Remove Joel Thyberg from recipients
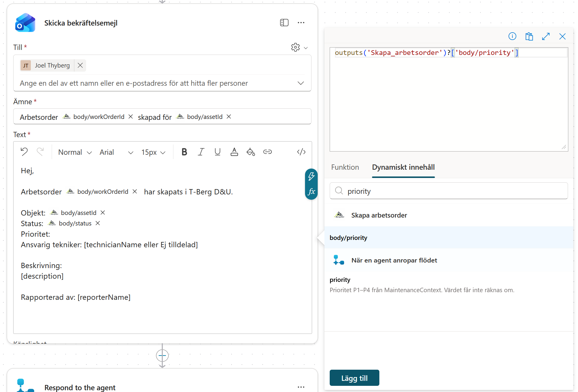 80,65
